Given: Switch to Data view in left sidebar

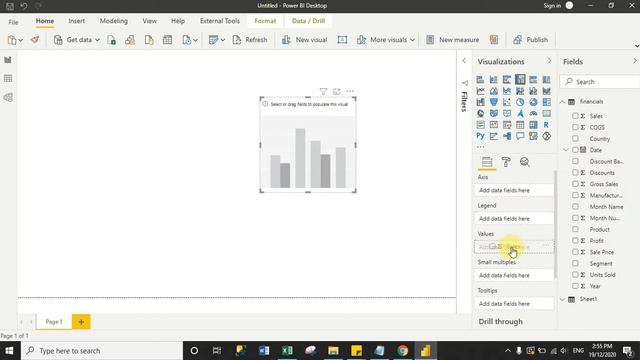Looking at the screenshot, I should pyautogui.click(x=8, y=78).
